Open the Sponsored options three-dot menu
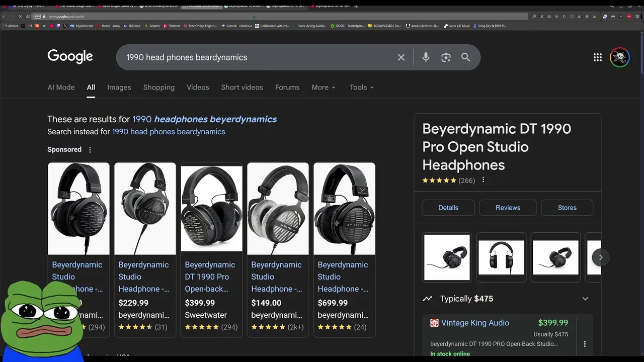Image resolution: width=644 pixels, height=362 pixels. pos(90,150)
